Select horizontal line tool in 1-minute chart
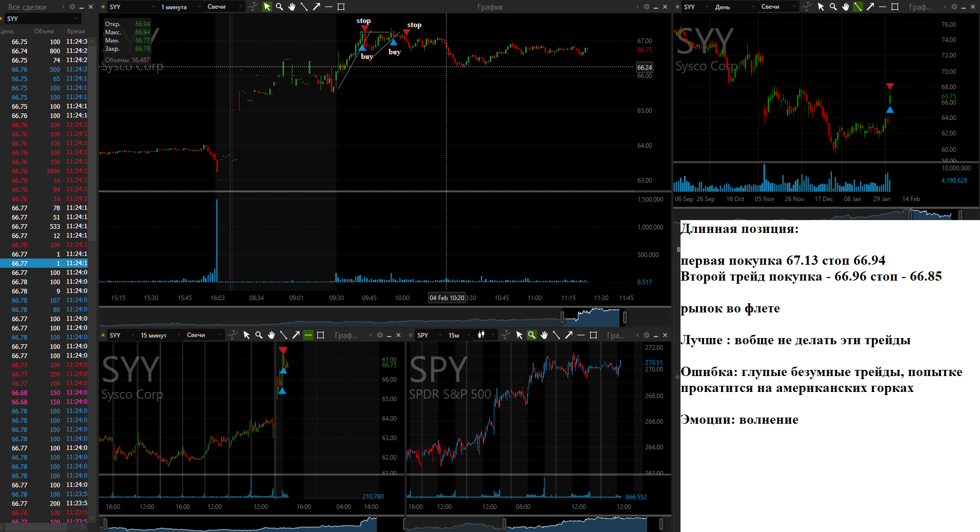Image resolution: width=980 pixels, height=532 pixels. pos(329,7)
